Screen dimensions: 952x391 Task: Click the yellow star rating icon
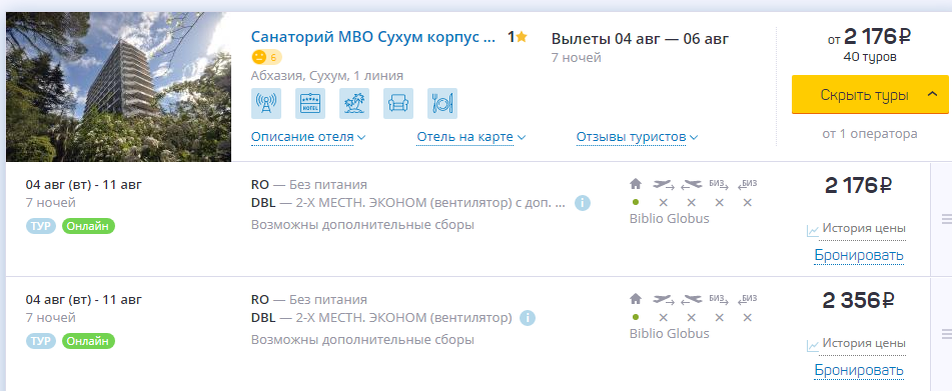click(x=522, y=37)
